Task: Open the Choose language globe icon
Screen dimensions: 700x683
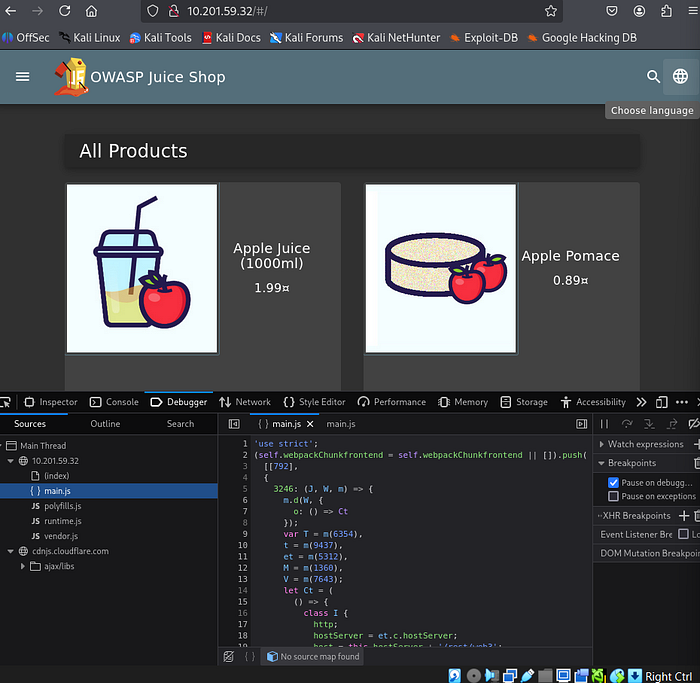Action: point(680,76)
